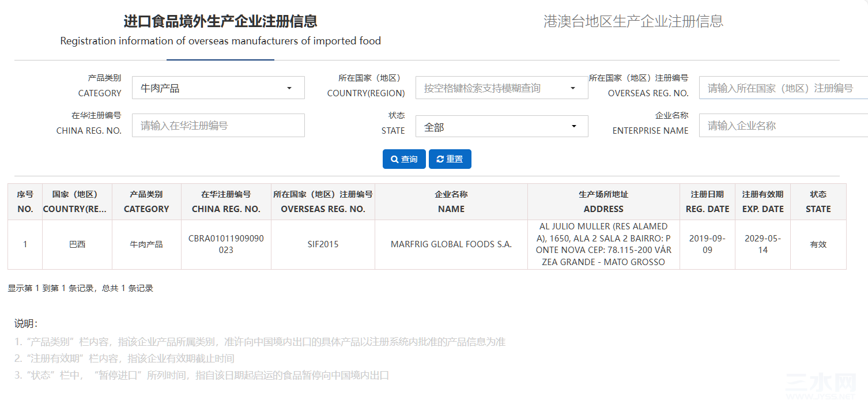Click the 国家(地区) COUNTRY column header

pos(77,202)
